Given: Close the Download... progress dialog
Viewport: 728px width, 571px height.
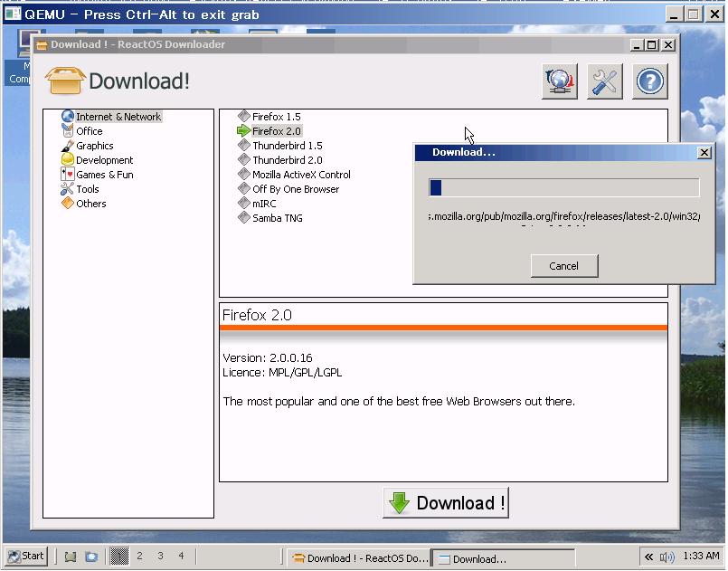Looking at the screenshot, I should (704, 152).
